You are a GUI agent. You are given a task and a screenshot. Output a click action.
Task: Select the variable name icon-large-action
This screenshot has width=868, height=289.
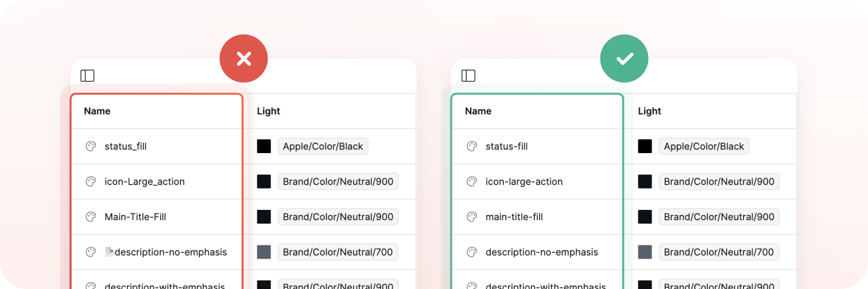click(x=524, y=182)
